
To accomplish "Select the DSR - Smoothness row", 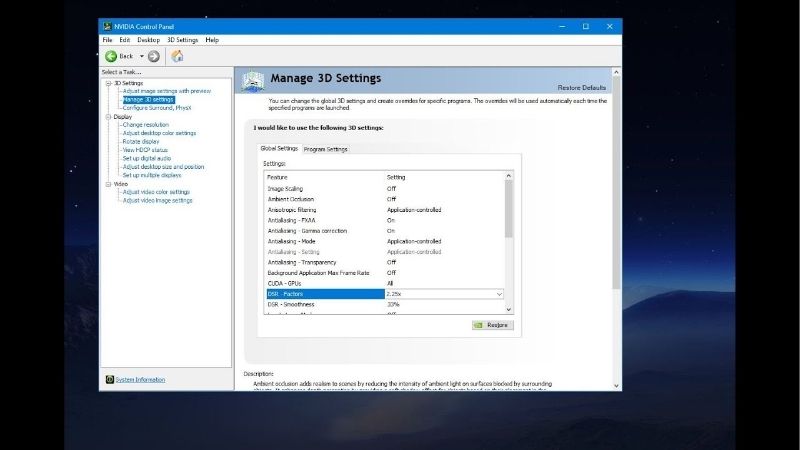I will 385,305.
